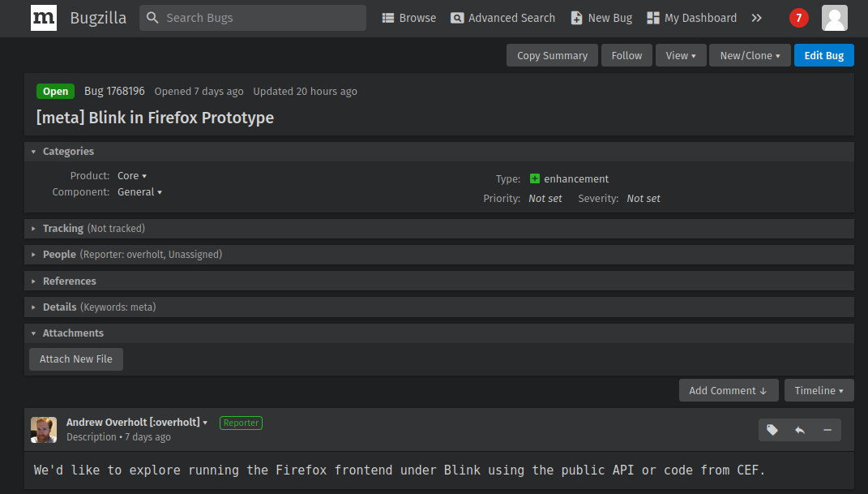Open the New/Clone dropdown
The height and width of the screenshot is (494, 868).
click(750, 55)
